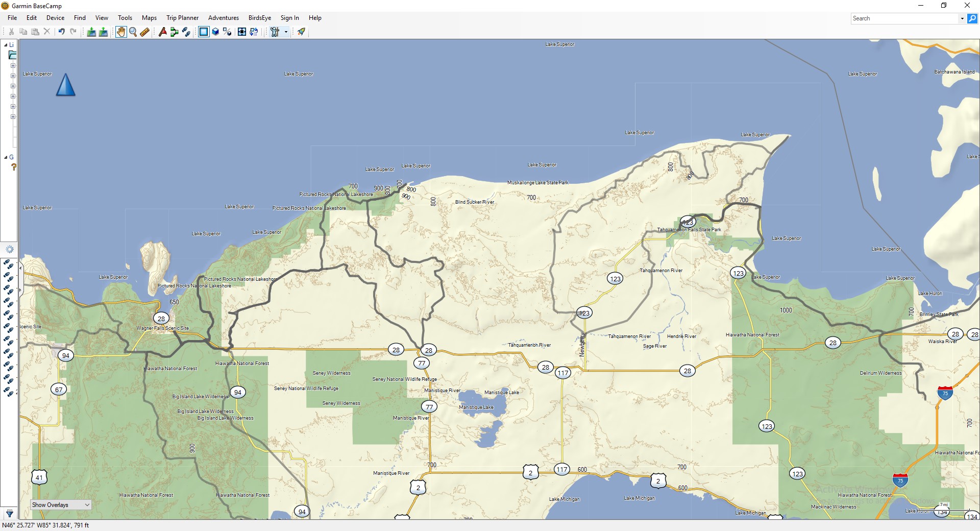Open the Trip Planner menu
This screenshot has width=980, height=531.
pos(182,17)
